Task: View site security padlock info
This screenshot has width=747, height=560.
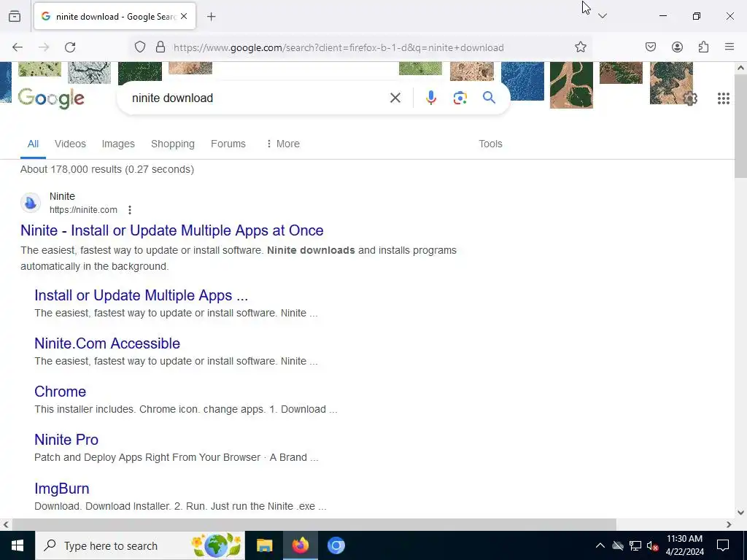Action: [x=160, y=47]
